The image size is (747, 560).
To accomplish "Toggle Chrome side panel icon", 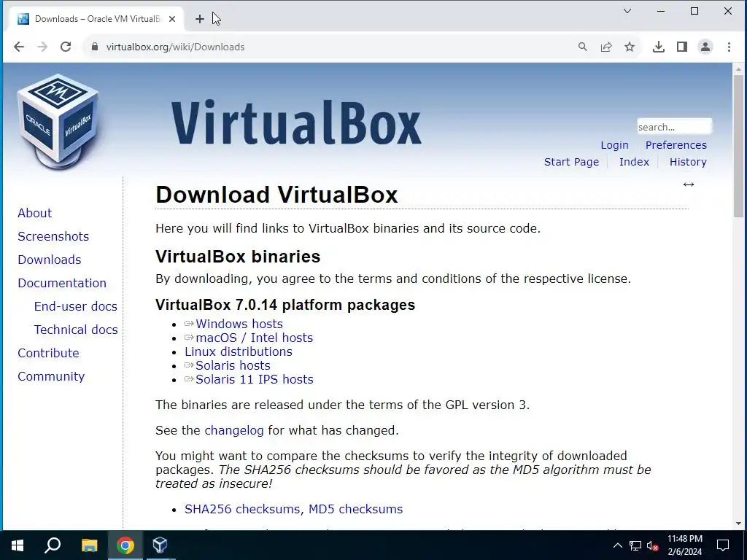I will 682,47.
